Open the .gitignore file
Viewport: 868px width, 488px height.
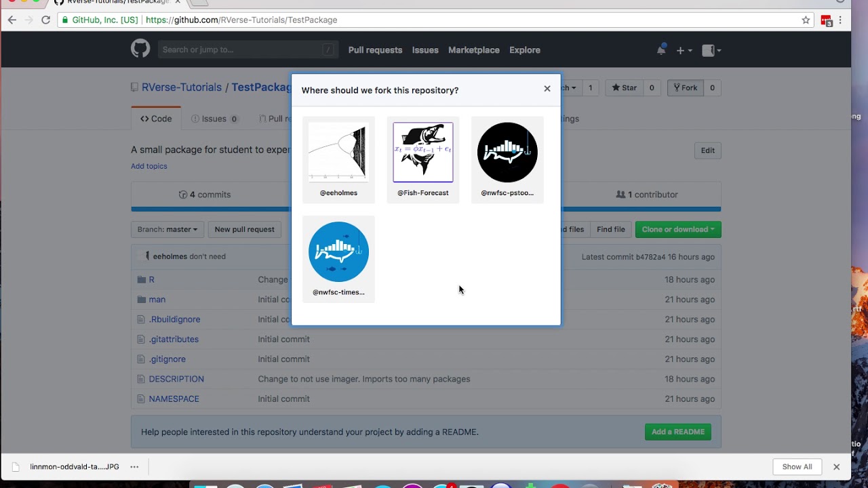tap(167, 359)
